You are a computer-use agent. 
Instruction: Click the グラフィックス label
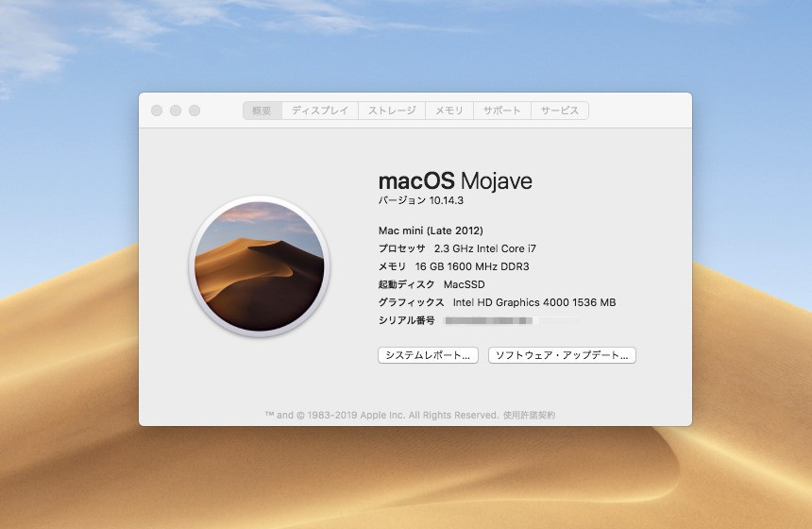(x=411, y=302)
